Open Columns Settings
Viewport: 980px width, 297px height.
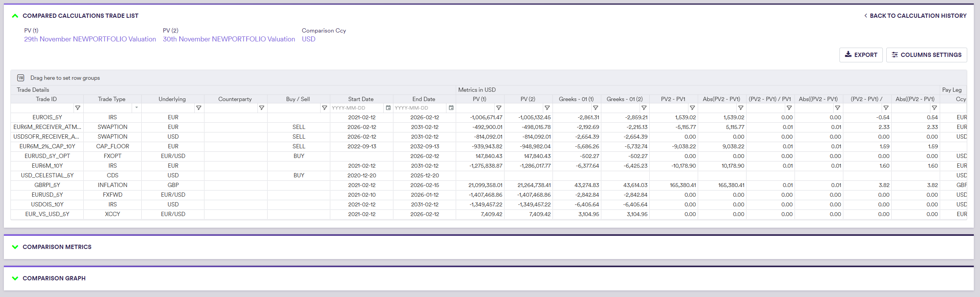[926, 55]
